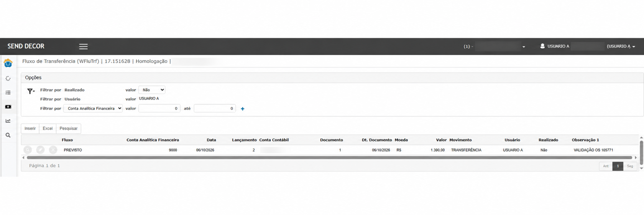Viewport: 644px width, 215px height.
Task: Click the user avatar icon beside USUARIO A
Action: [x=542, y=46]
